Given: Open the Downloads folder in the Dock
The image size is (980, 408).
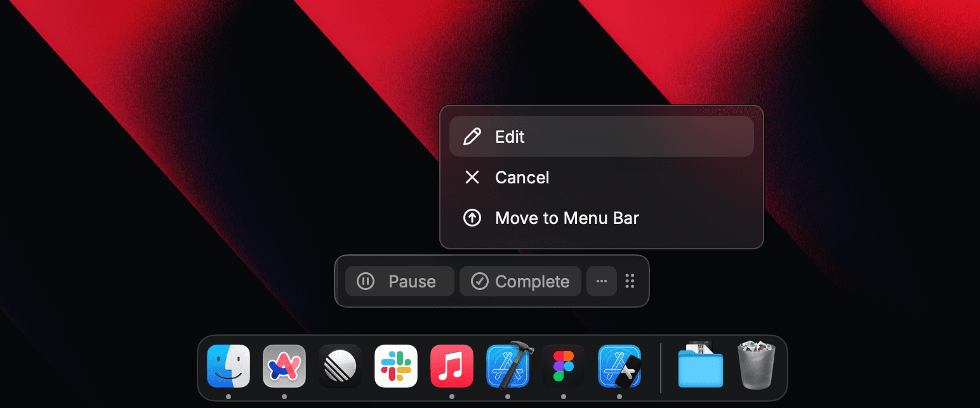Looking at the screenshot, I should click(700, 366).
